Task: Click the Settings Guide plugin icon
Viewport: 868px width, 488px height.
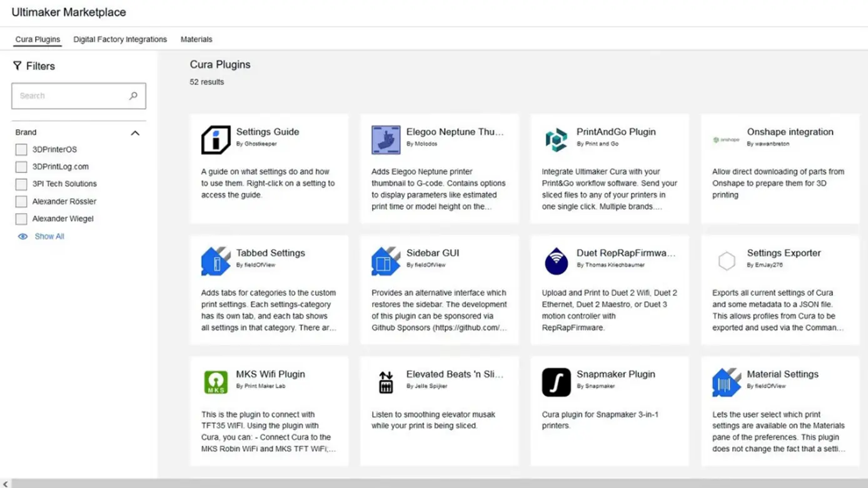Action: tap(216, 139)
